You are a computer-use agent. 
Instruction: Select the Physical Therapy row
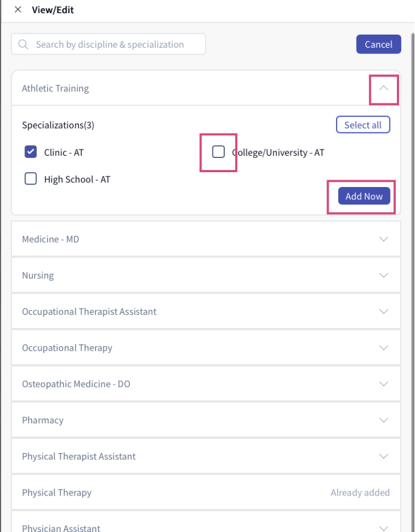point(206,492)
